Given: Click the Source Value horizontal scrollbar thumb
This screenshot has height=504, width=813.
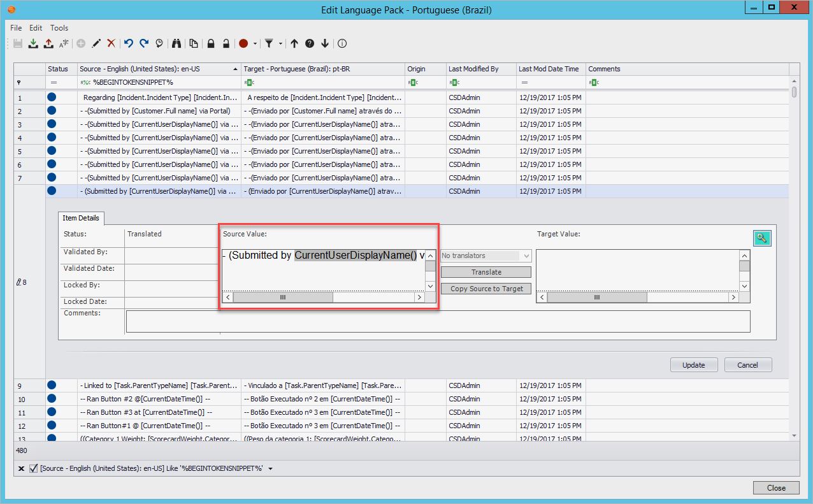Looking at the screenshot, I should click(284, 298).
